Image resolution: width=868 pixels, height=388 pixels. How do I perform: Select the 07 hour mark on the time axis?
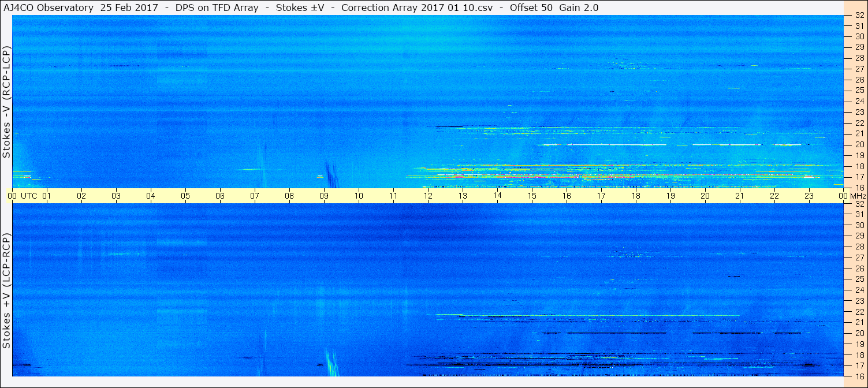tap(255, 196)
